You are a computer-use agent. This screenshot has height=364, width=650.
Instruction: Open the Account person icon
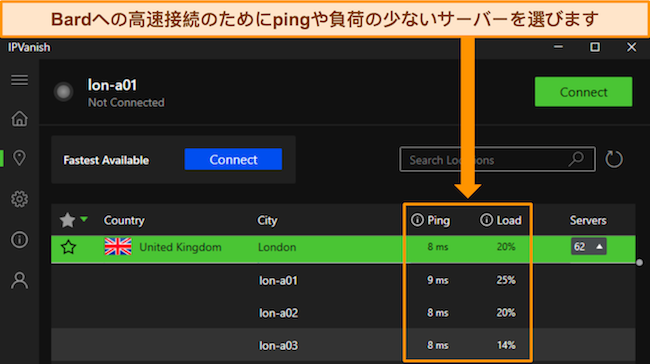[x=19, y=281]
